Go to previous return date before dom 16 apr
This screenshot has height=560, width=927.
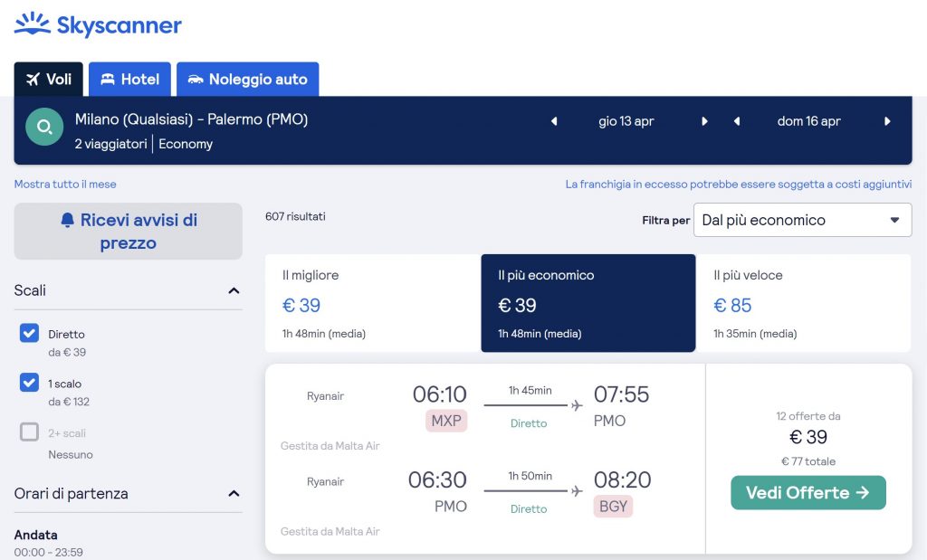click(x=737, y=121)
